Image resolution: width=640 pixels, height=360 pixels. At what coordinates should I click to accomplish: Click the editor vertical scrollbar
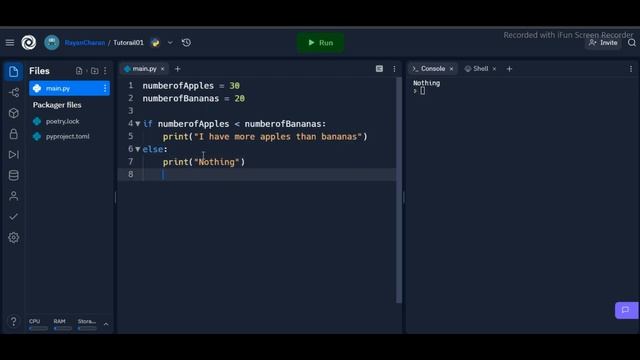(399, 190)
